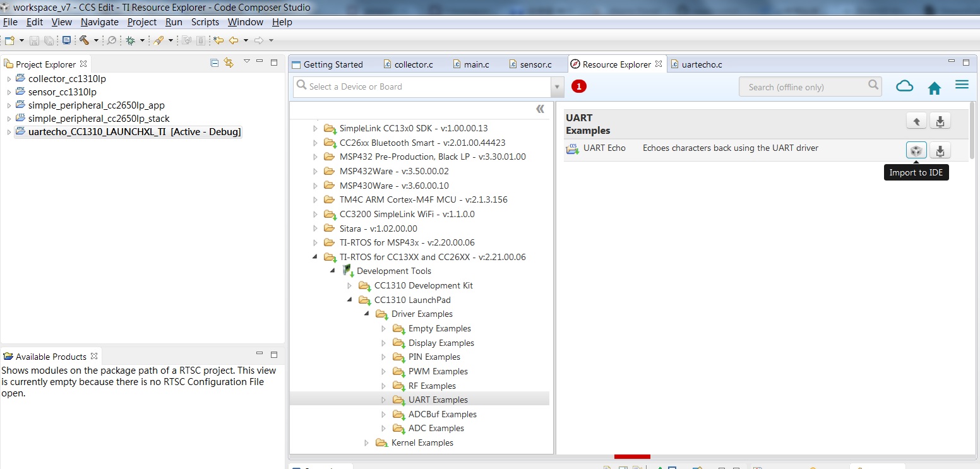Open the Resource Explorer hamburger menu
The image size is (980, 469).
pyautogui.click(x=962, y=85)
